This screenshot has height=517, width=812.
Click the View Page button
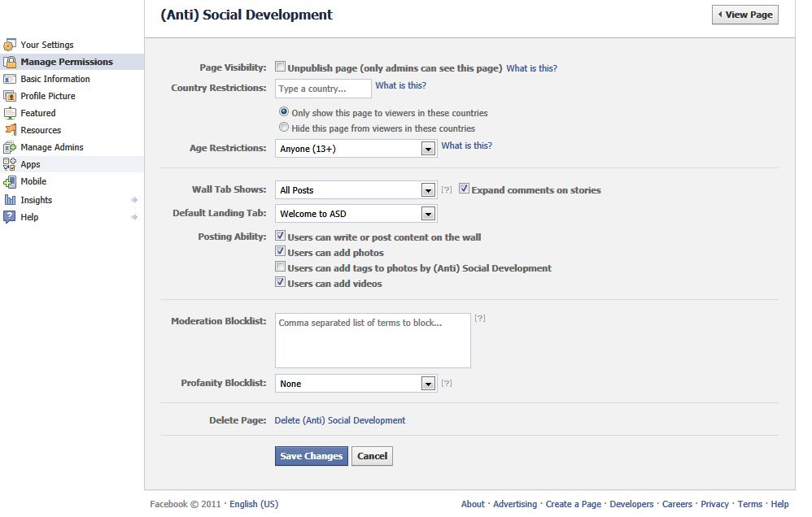tap(744, 15)
